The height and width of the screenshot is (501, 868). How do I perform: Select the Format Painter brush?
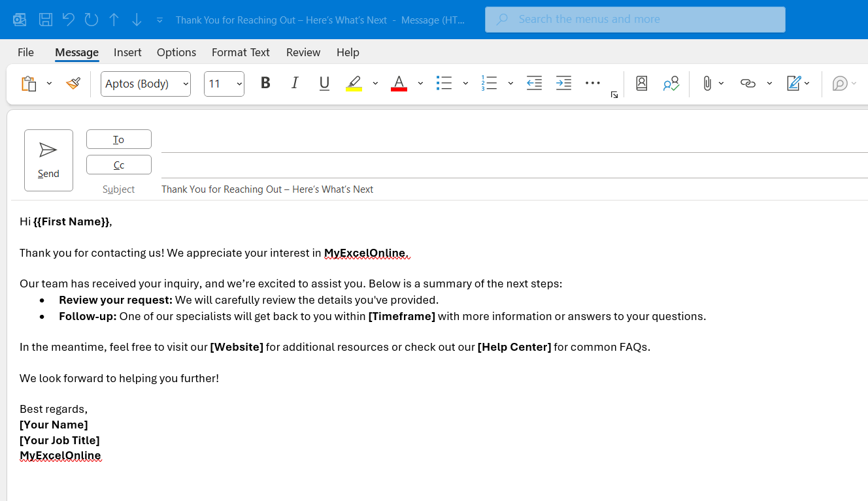[x=73, y=84]
